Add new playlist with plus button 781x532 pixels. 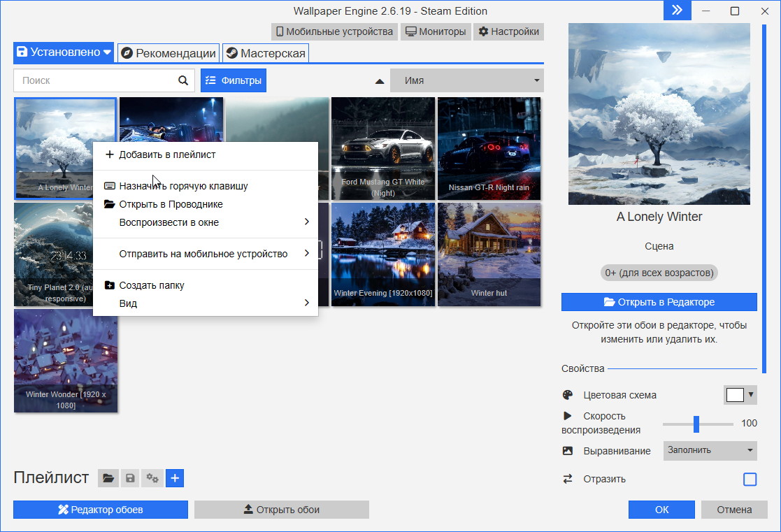tap(175, 478)
